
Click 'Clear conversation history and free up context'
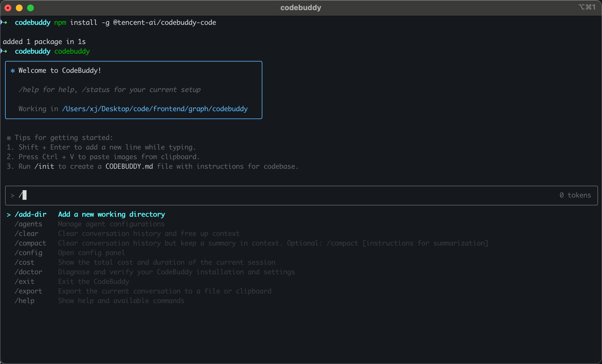click(149, 234)
